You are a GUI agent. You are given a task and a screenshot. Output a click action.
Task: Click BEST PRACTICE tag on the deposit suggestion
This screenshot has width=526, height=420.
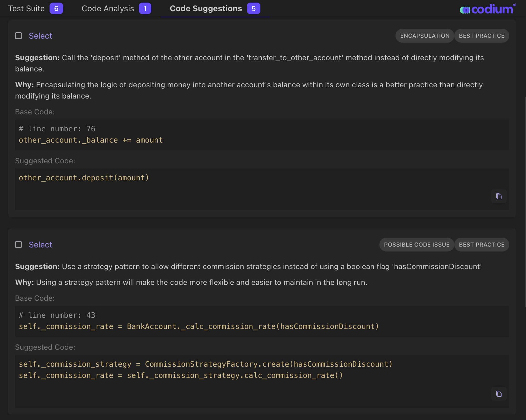coord(482,36)
